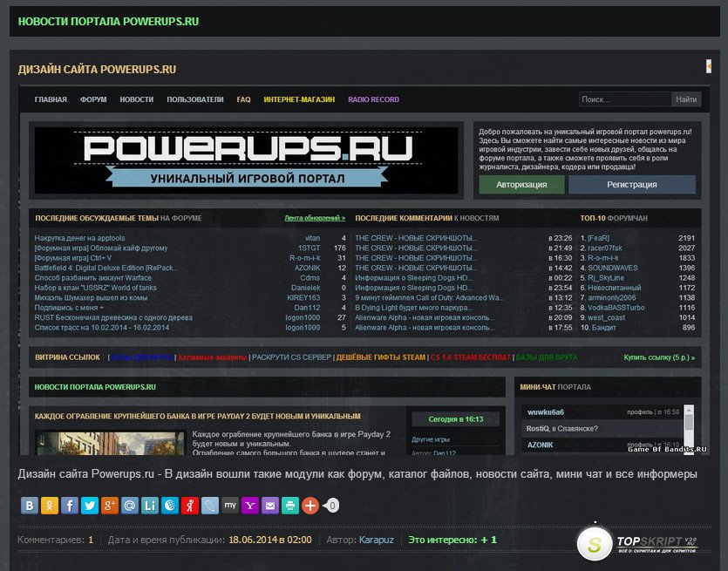
Task: Click РАСКРУТИ CS СЕРВЕР showcase link
Action: pos(291,357)
